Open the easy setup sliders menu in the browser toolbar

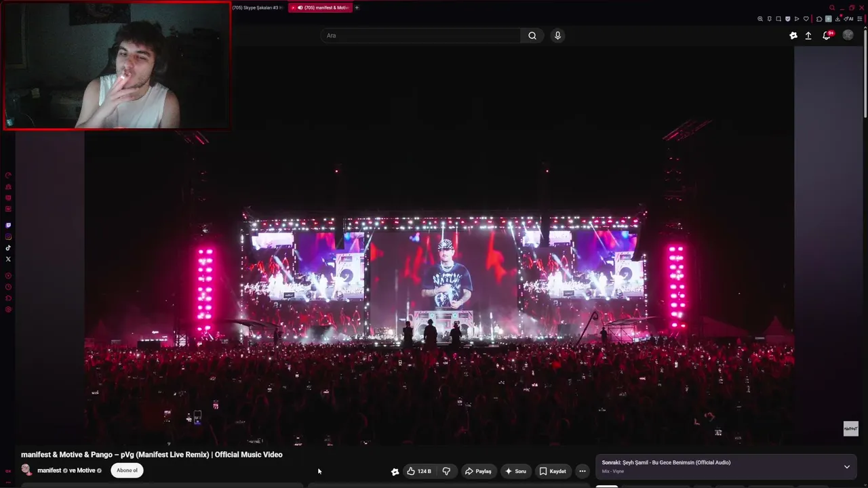(x=860, y=19)
